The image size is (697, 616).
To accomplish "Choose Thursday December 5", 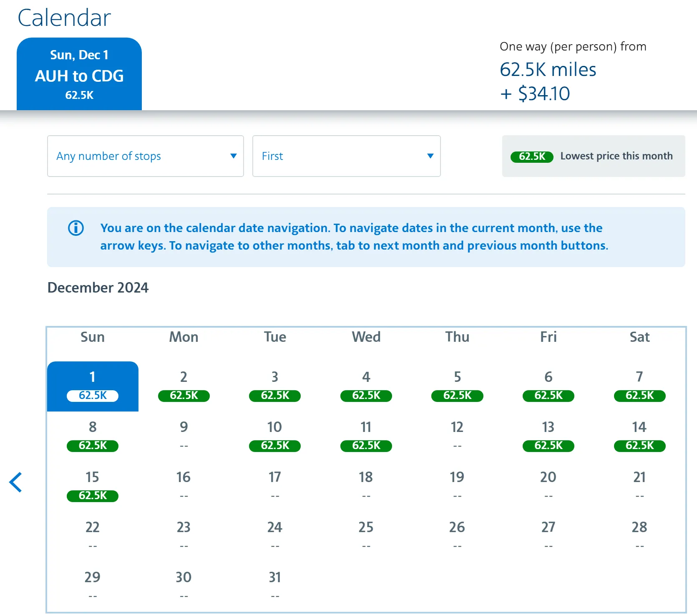I will (457, 386).
